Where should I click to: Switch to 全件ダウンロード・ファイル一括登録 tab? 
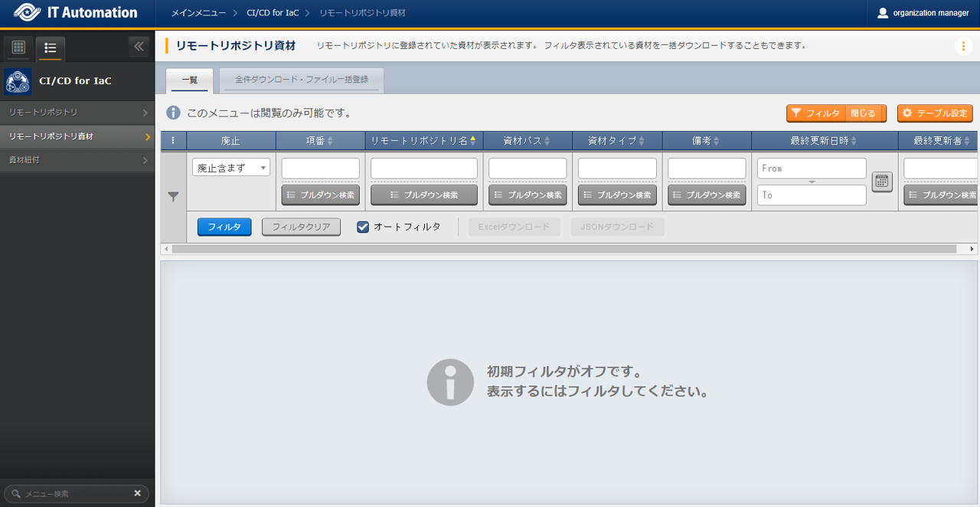pos(302,80)
